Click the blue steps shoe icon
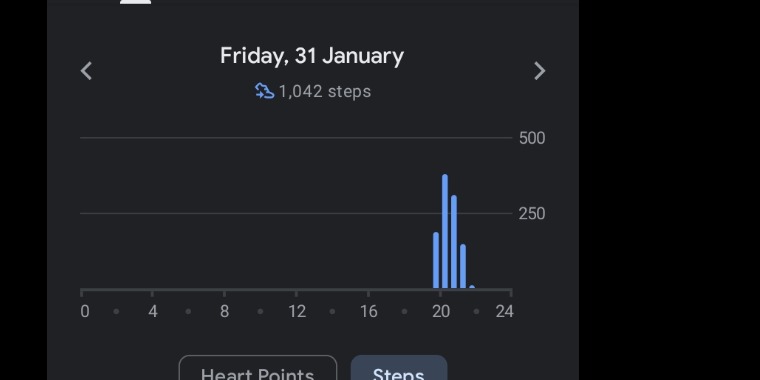The height and width of the screenshot is (380, 760). pyautogui.click(x=265, y=91)
